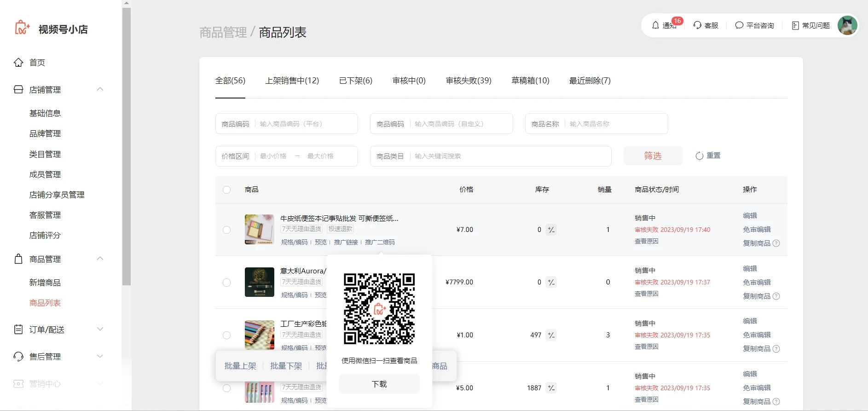Viewport: 868px width, 411px height.
Task: Switch to the 草稿箱(10) tab
Action: [x=530, y=81]
